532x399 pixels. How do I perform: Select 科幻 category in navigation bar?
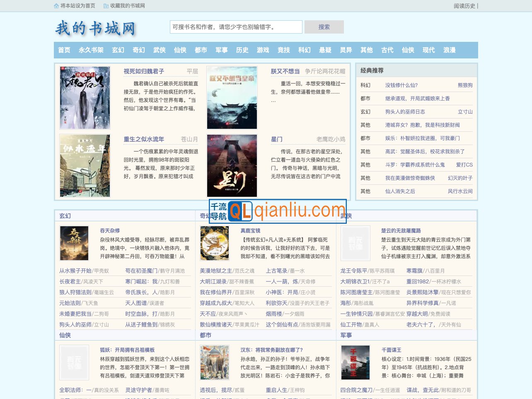(x=305, y=50)
